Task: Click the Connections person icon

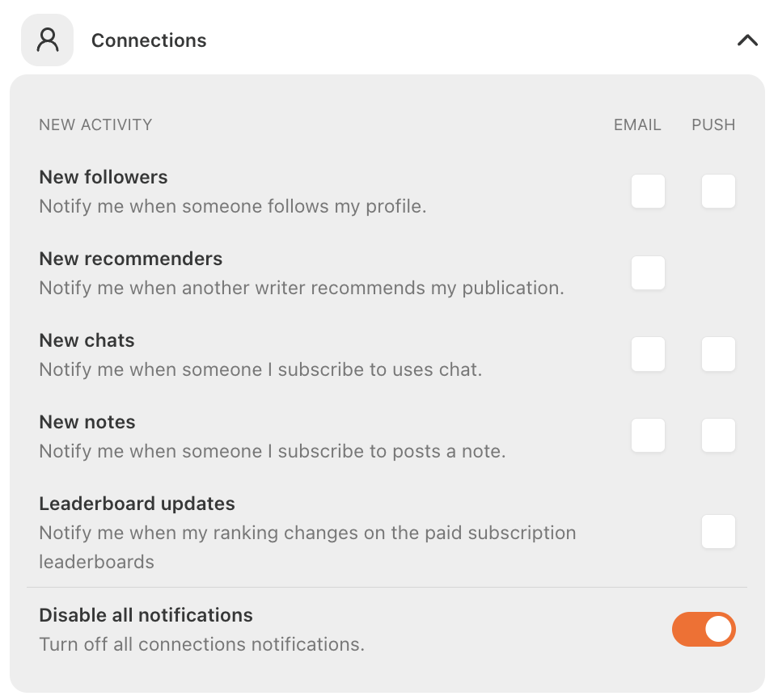Action: (47, 40)
